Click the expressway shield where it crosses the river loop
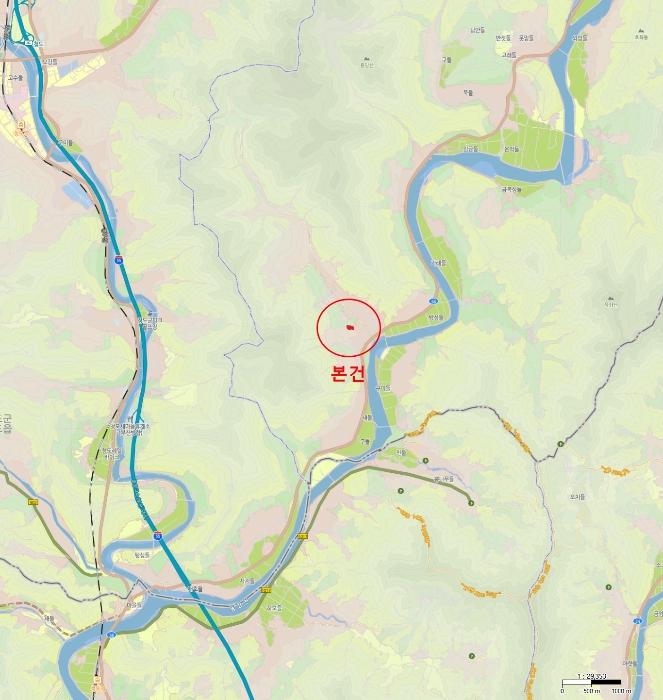Image resolution: width=663 pixels, height=700 pixels. (157, 536)
